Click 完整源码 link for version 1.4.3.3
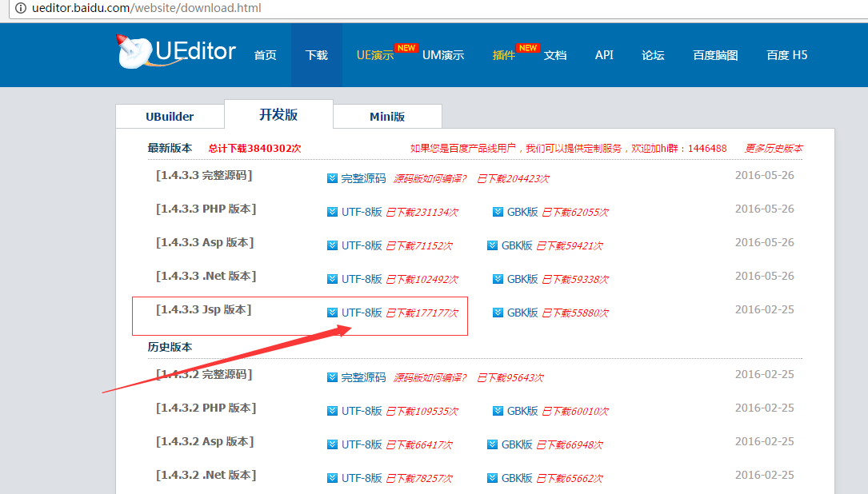This screenshot has height=494, width=868. 363,178
